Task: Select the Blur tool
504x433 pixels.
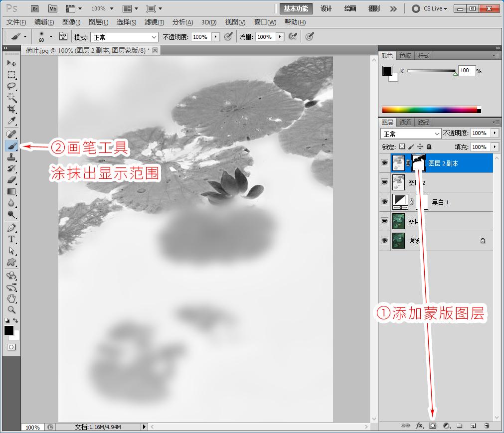Action: tap(11, 203)
